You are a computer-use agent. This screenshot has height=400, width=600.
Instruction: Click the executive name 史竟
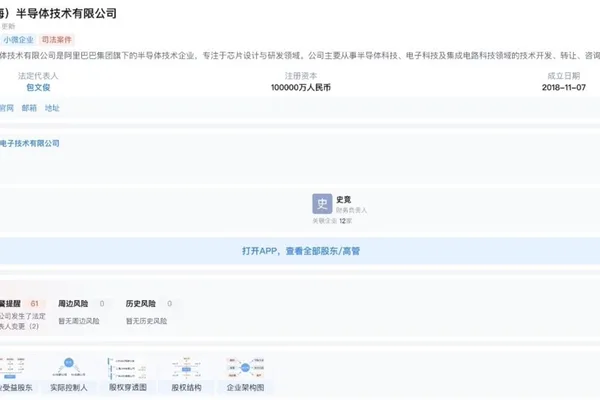(344, 199)
